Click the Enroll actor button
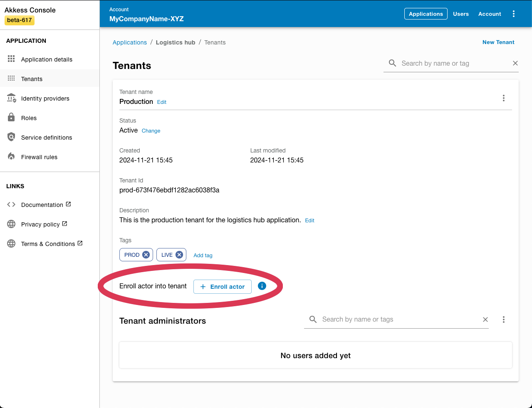Viewport: 532px width, 408px height. tap(222, 286)
